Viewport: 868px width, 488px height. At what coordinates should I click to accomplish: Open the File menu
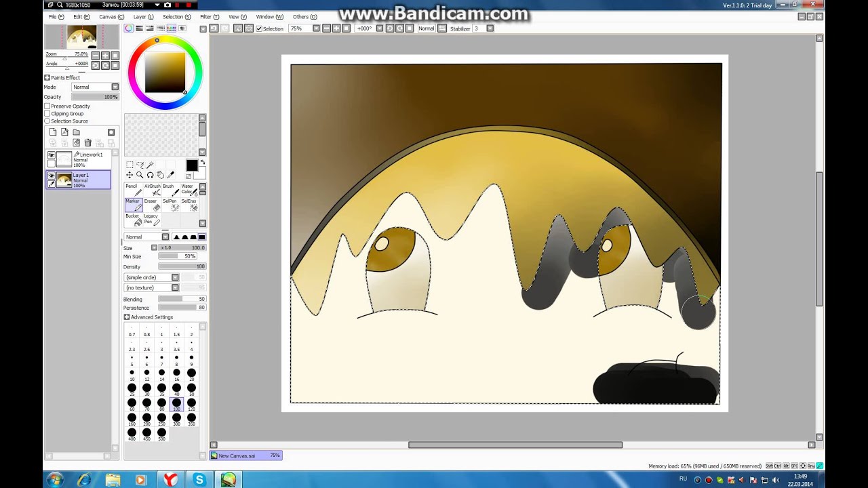56,17
